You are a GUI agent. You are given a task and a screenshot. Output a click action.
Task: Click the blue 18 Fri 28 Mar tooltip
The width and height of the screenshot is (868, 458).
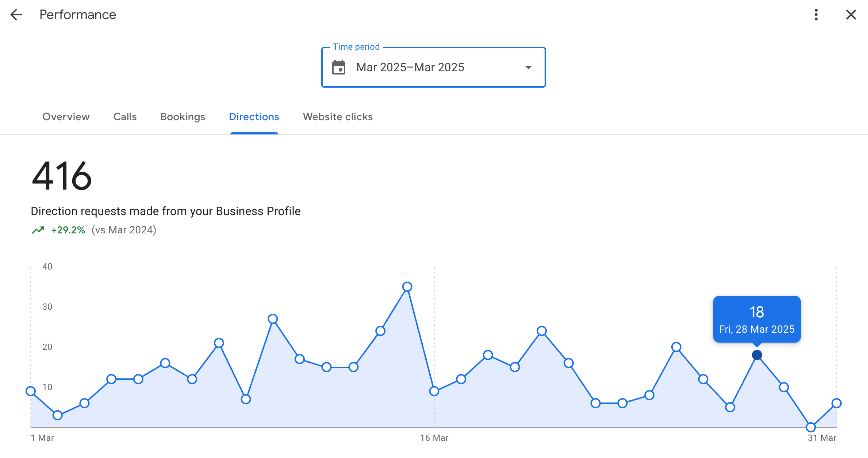tap(757, 319)
